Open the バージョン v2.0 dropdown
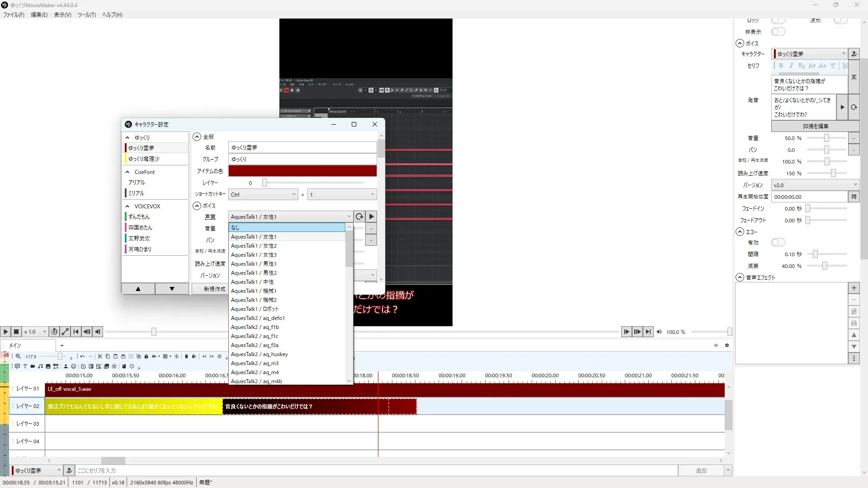Image resolution: width=868 pixels, height=488 pixels. (815, 185)
